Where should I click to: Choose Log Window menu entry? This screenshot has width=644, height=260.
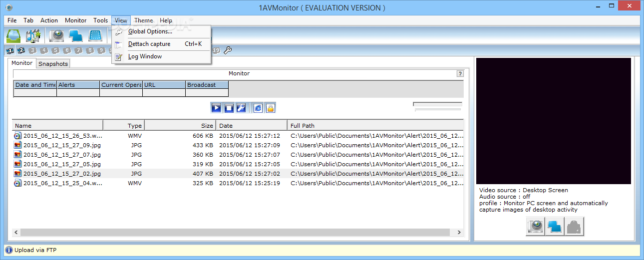pyautogui.click(x=161, y=56)
